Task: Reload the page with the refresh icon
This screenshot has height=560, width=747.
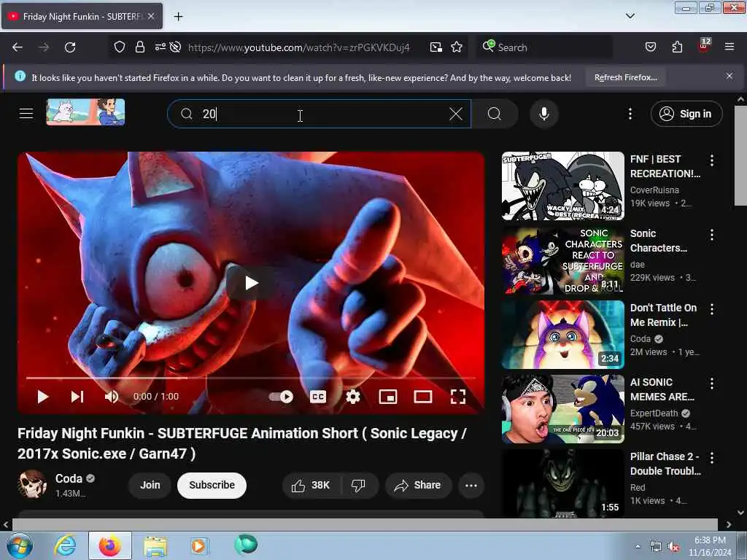Action: [70, 47]
